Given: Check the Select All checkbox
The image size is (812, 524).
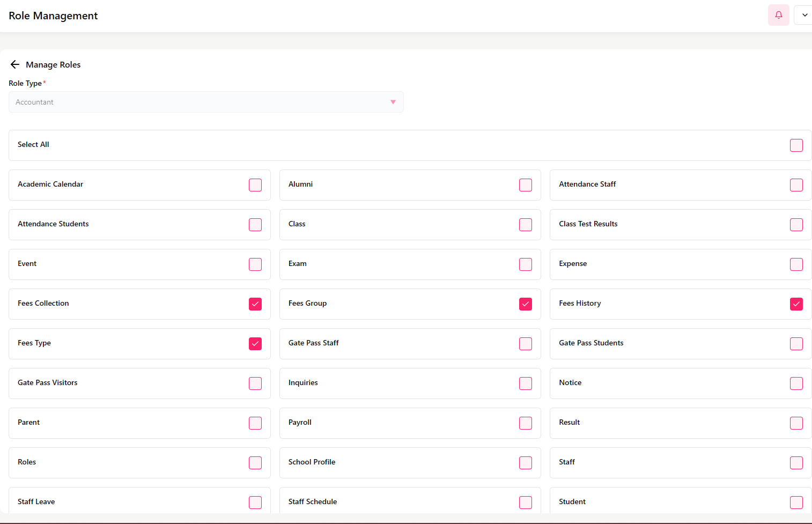Looking at the screenshot, I should click(796, 145).
